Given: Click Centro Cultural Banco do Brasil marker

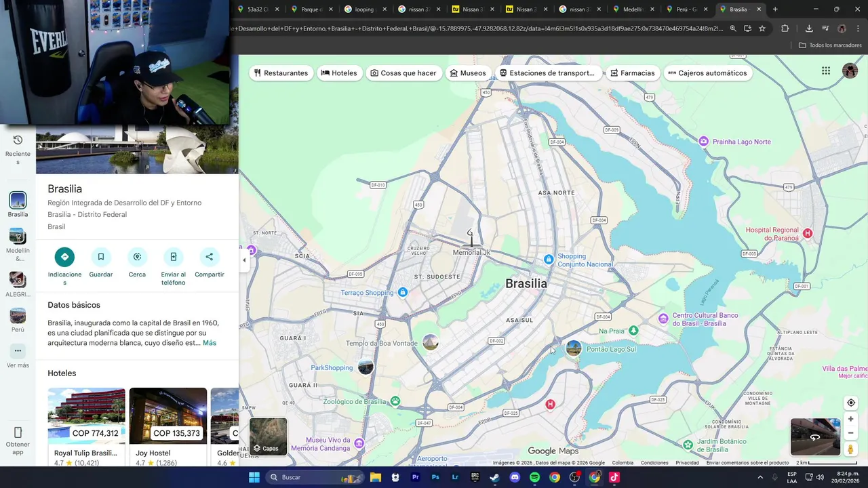Looking at the screenshot, I should [x=663, y=319].
